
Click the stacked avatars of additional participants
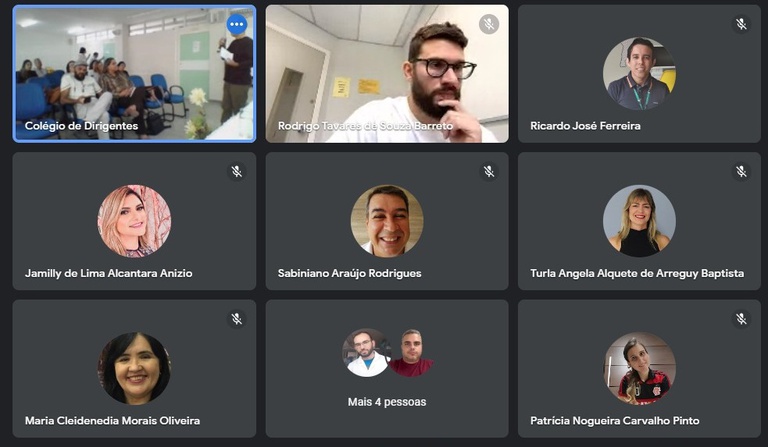pos(387,353)
